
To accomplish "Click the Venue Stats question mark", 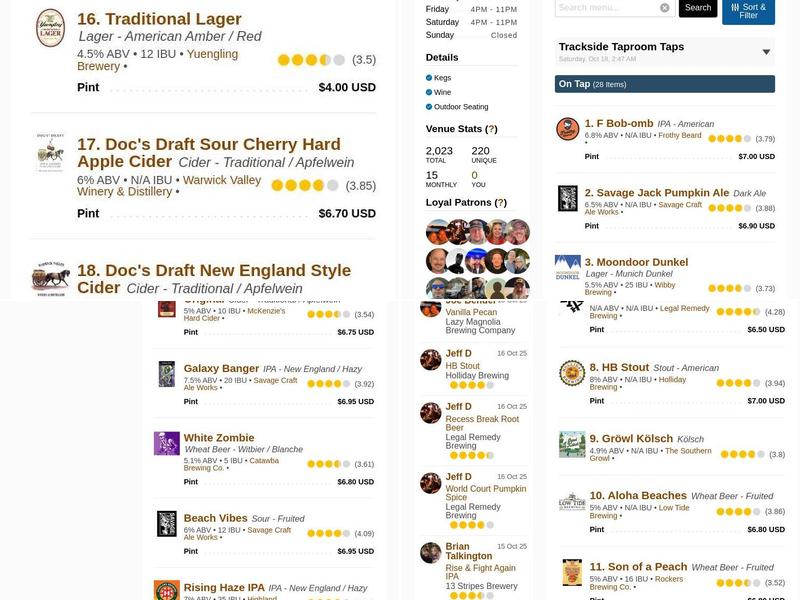I will [491, 129].
